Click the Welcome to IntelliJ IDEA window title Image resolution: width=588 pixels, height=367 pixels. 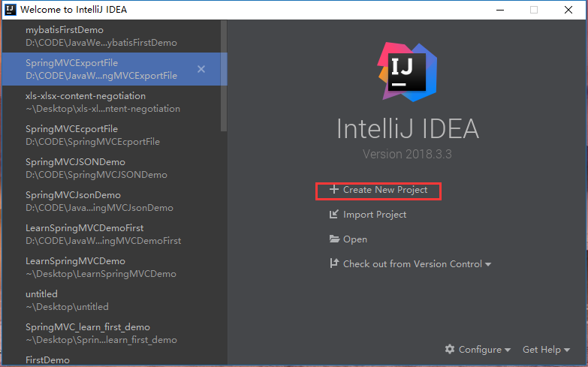74,9
